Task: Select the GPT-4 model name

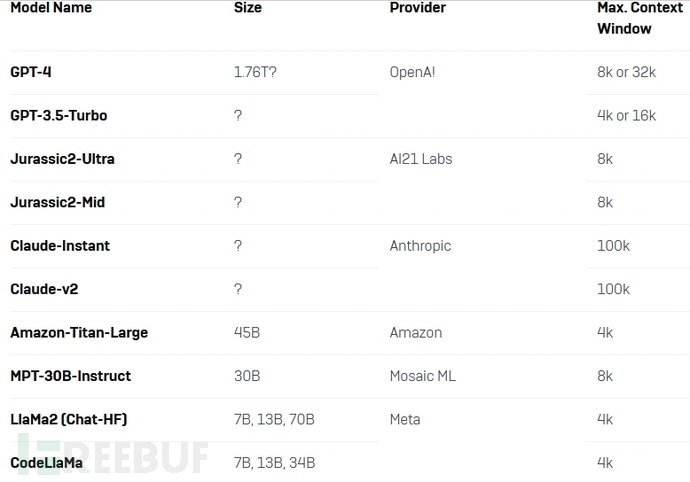Action: point(31,72)
